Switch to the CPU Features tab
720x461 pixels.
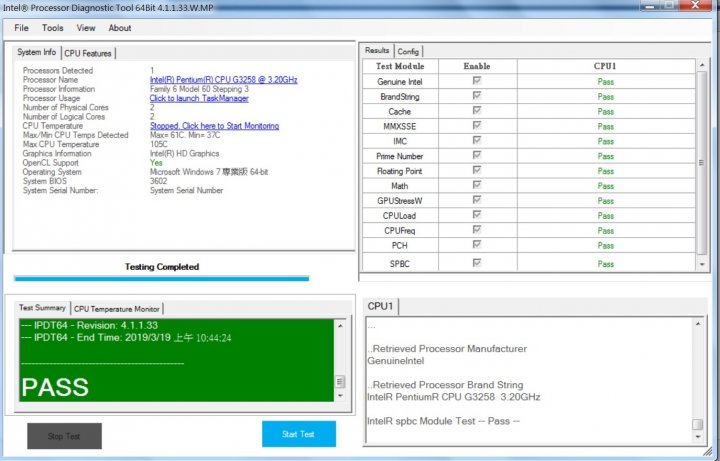[88, 53]
